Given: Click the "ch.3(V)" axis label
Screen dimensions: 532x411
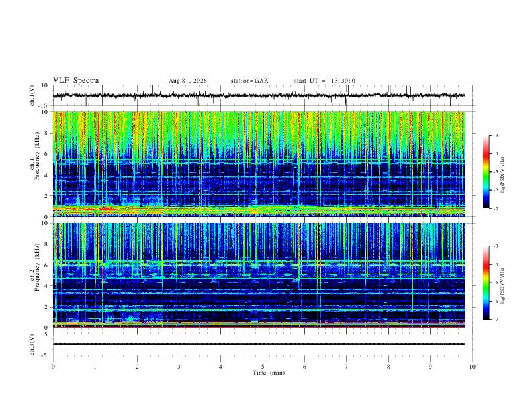Looking at the screenshot, I should (x=32, y=345).
